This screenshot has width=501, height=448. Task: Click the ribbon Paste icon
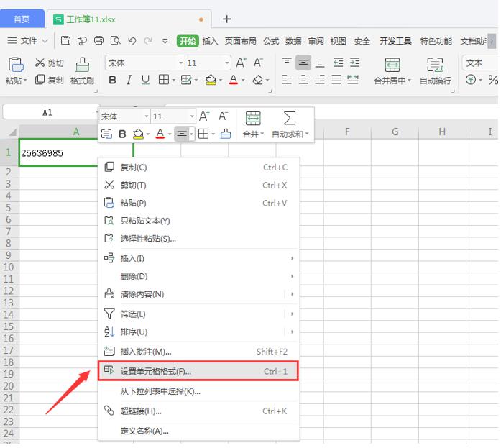point(16,65)
